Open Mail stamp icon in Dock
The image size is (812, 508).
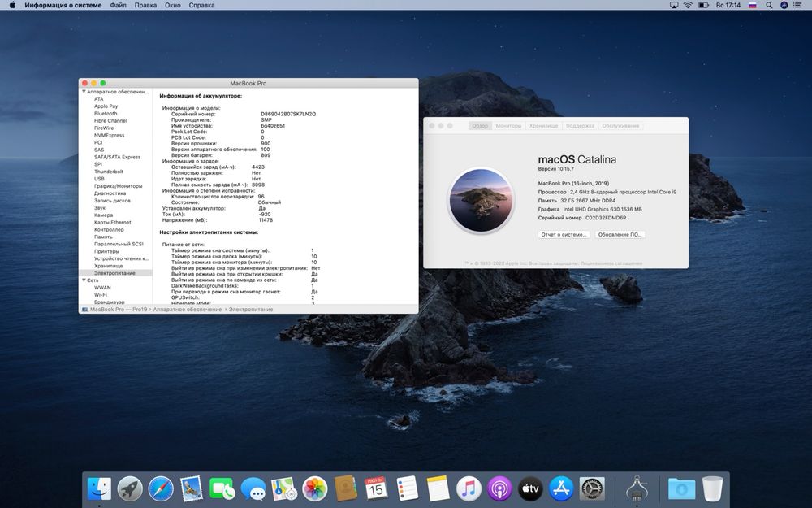[x=191, y=488]
